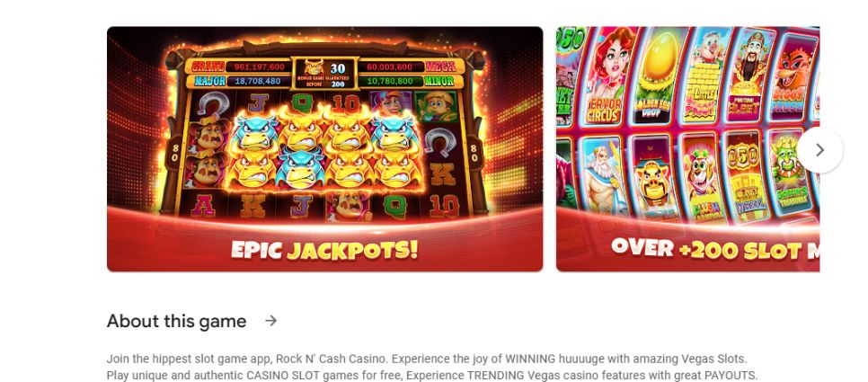
Task: Click the bearded fortune god slot tile
Action: click(748, 76)
